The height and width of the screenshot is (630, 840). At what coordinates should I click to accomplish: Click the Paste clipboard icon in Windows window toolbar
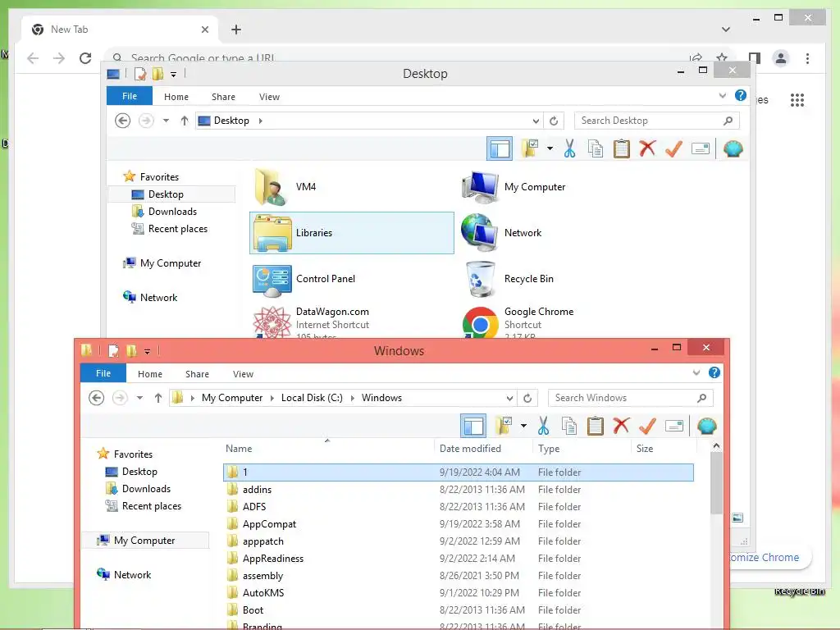point(596,426)
